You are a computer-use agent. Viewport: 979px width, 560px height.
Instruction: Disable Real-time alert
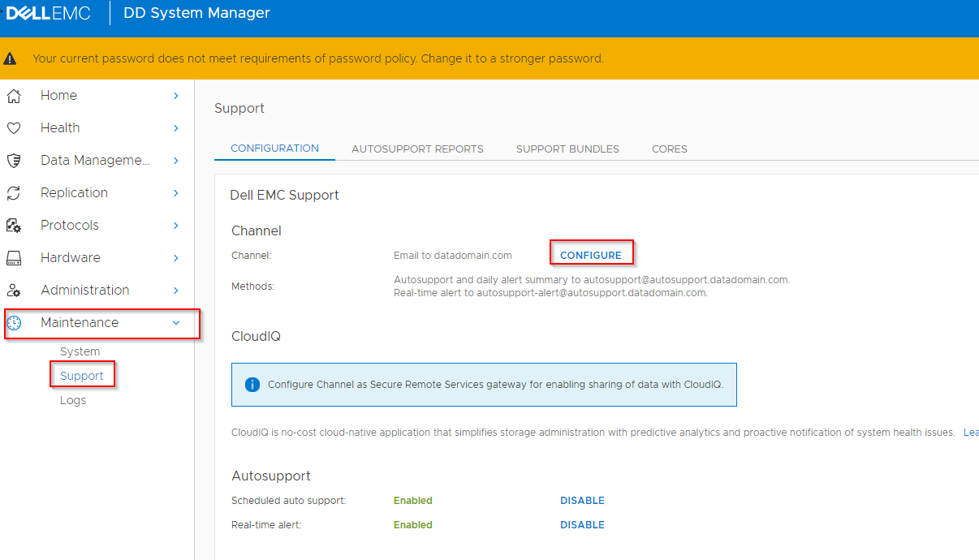pos(582,524)
